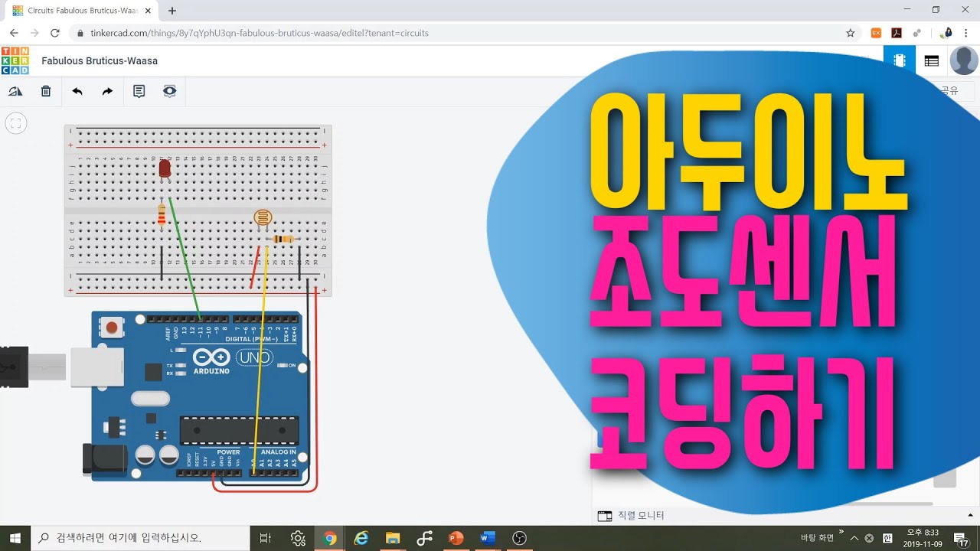Reload the Tinkercad page
The image size is (980, 551).
pyautogui.click(x=54, y=33)
